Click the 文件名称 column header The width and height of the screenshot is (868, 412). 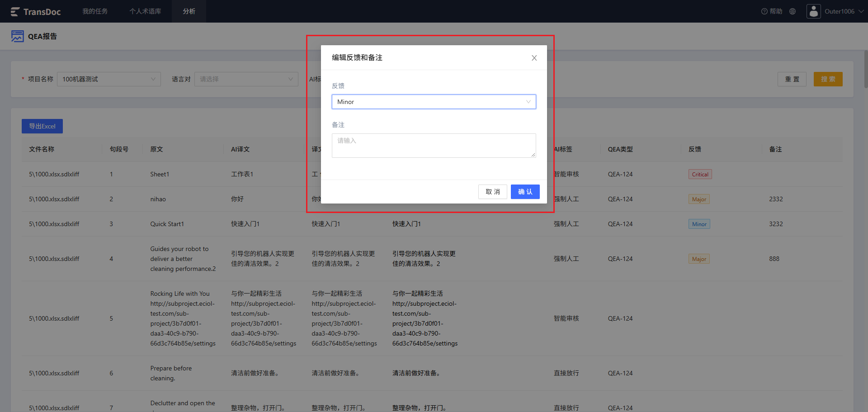click(42, 149)
